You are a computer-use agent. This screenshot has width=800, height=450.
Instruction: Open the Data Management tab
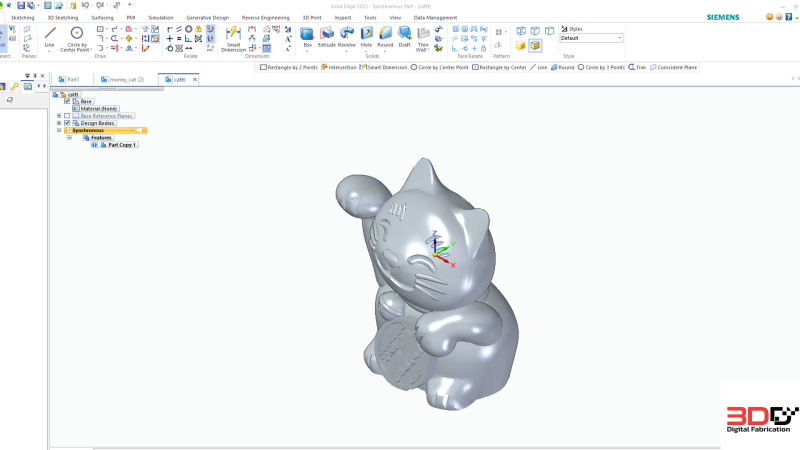pos(435,17)
